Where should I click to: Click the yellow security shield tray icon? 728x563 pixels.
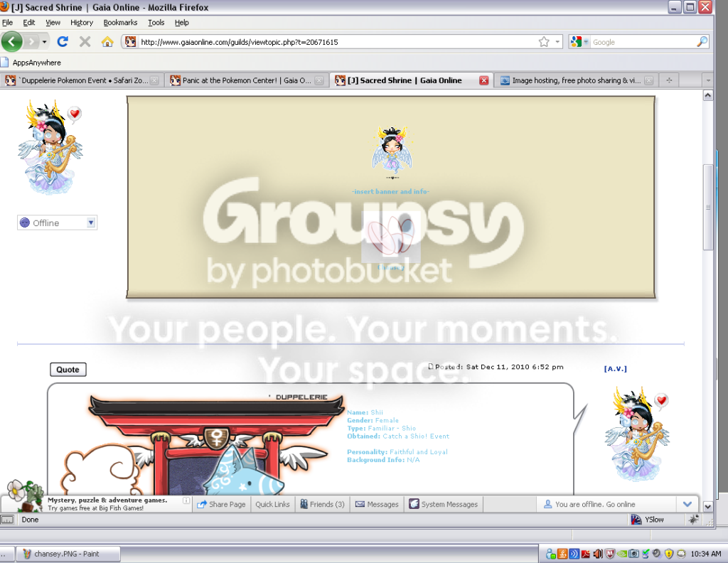pyautogui.click(x=669, y=554)
